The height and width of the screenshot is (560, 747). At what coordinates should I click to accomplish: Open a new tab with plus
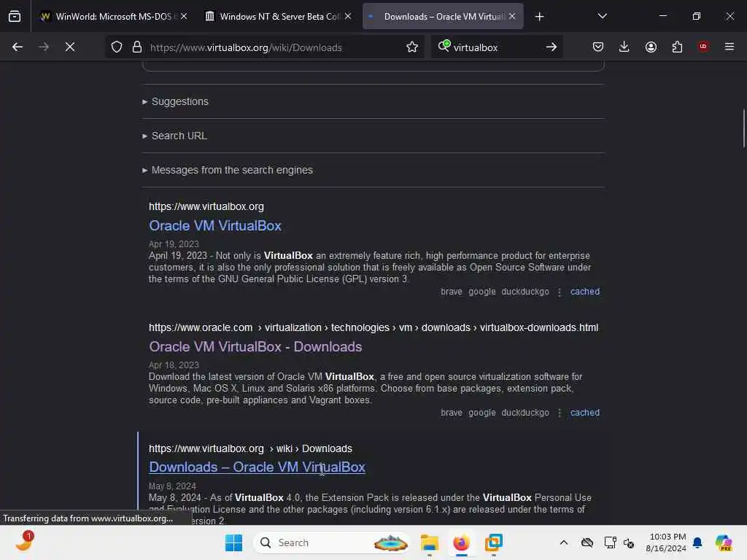coord(539,17)
